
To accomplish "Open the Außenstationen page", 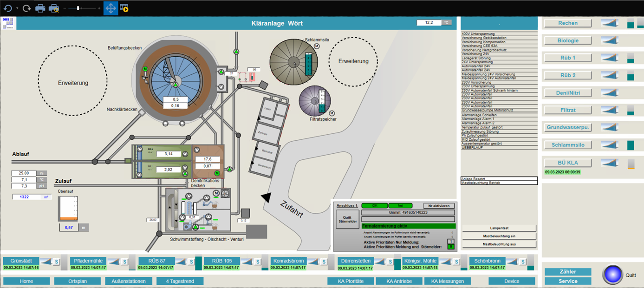I will tap(128, 281).
